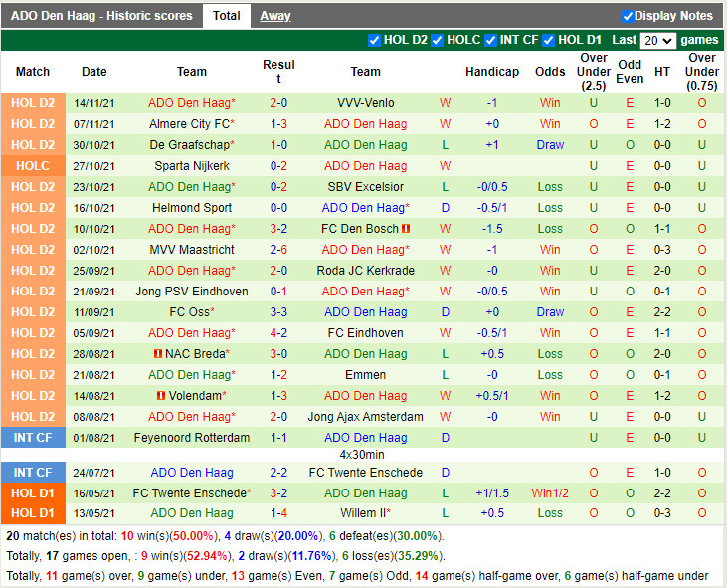The width and height of the screenshot is (727, 588).
Task: Open Willem II team link
Action: tap(365, 513)
